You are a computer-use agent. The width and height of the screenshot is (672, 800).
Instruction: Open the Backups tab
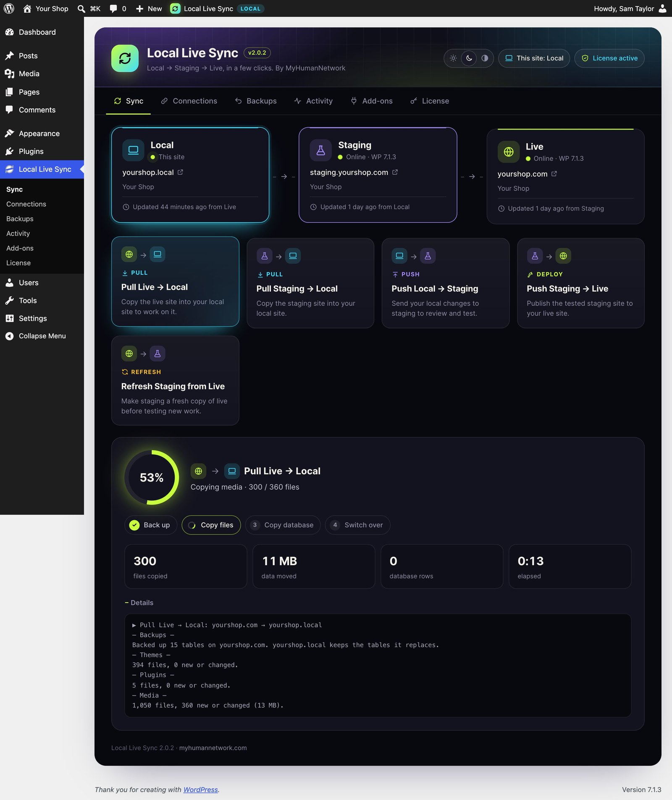[x=256, y=101]
